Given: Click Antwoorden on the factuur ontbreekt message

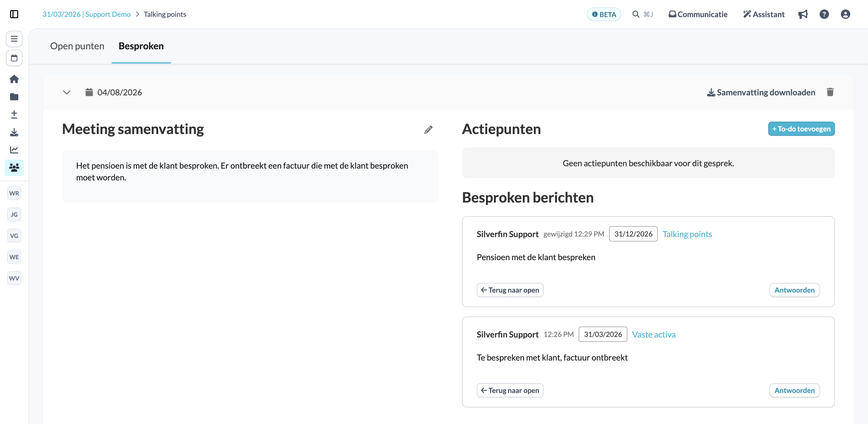Looking at the screenshot, I should (x=794, y=390).
